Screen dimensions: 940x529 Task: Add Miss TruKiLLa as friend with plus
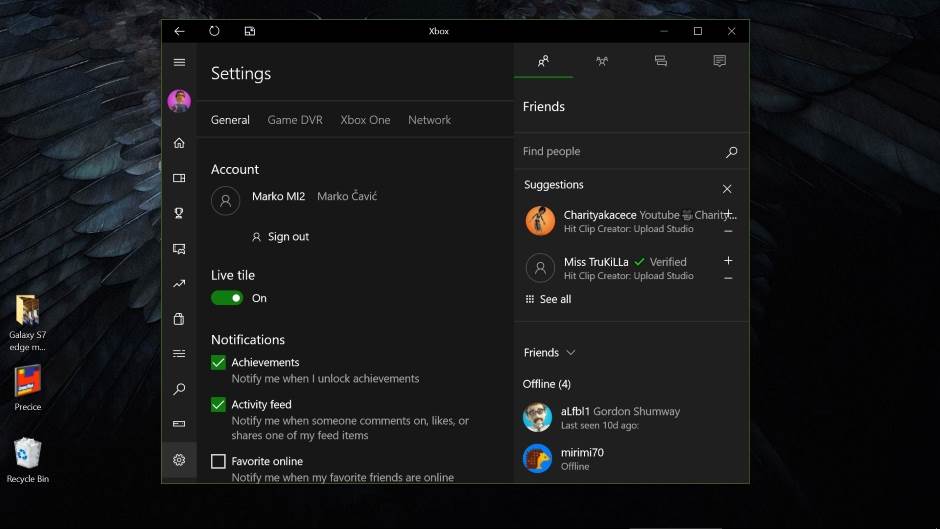728,261
